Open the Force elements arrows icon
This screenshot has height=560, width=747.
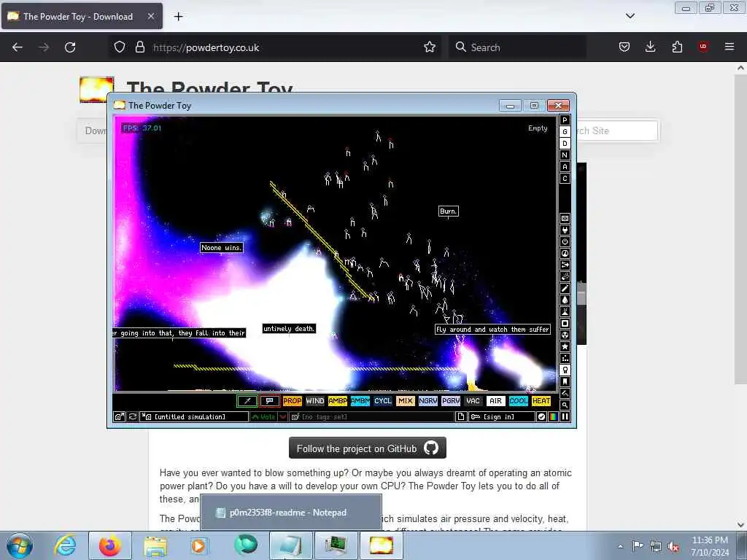pos(565,265)
